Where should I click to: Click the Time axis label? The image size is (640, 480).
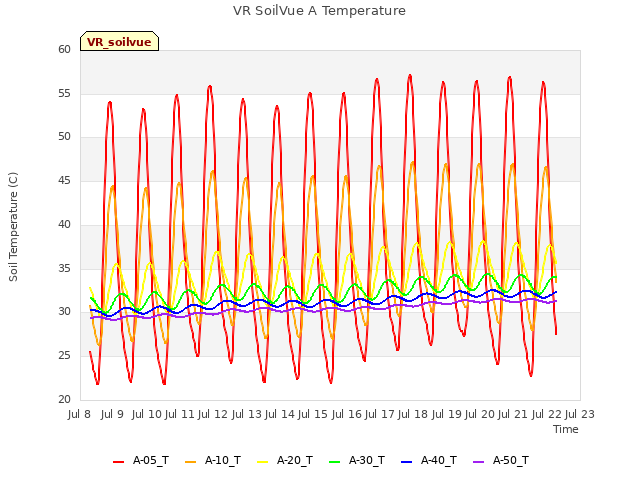tap(566, 429)
